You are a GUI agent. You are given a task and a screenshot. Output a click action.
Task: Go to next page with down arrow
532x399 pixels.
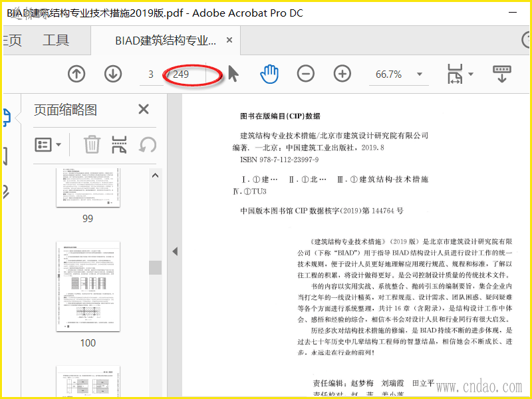tap(113, 74)
